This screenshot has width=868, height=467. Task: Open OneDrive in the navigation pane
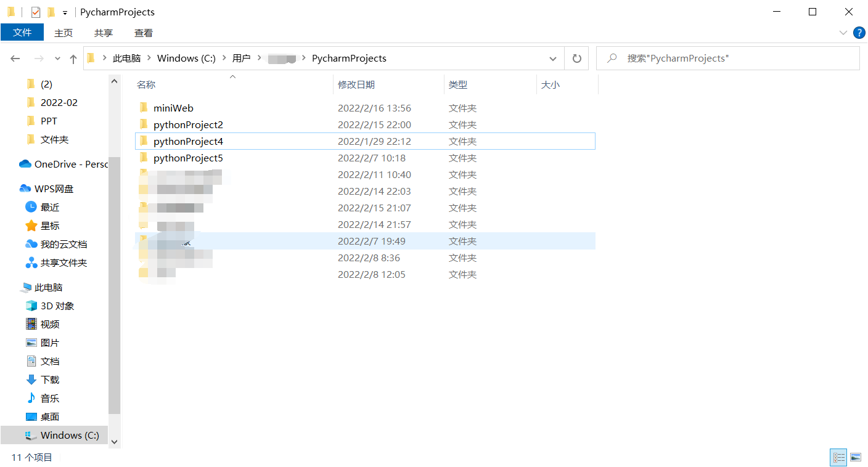coord(62,164)
